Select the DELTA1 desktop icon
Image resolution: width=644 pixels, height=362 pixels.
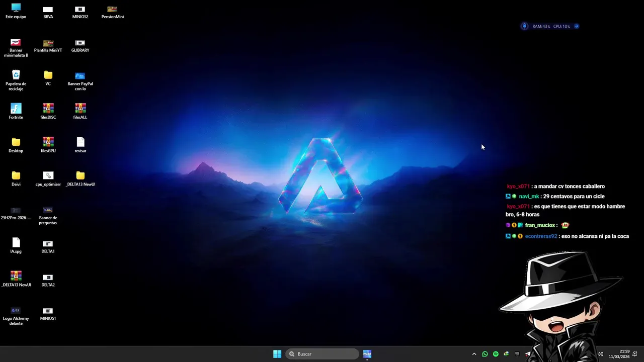click(48, 246)
